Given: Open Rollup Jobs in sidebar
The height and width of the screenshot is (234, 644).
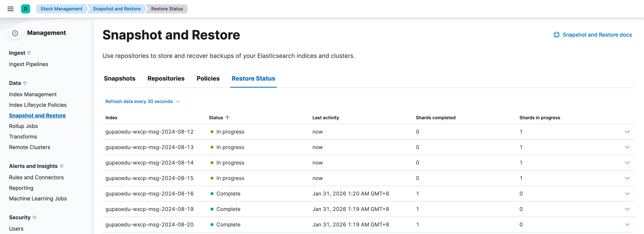Looking at the screenshot, I should point(23,126).
